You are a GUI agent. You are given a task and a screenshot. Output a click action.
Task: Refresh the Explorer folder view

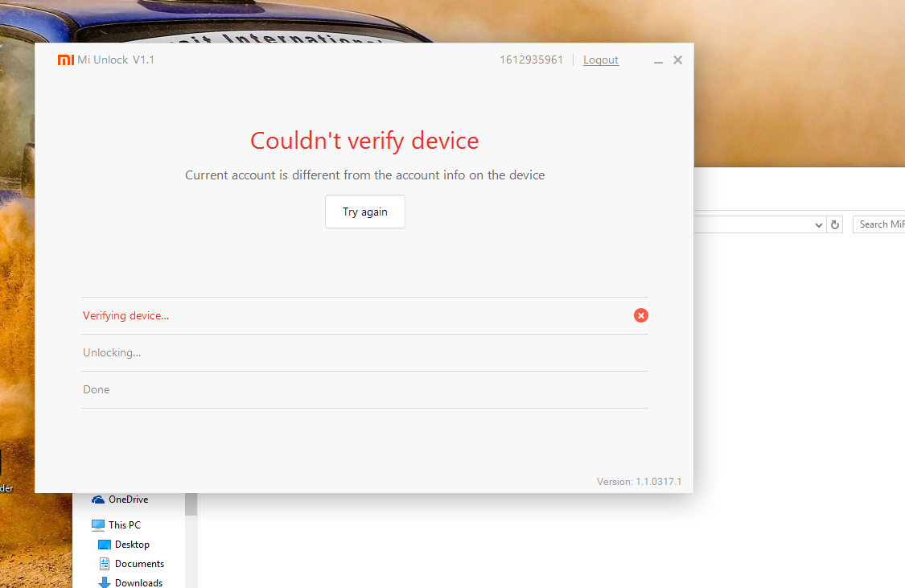tap(834, 224)
